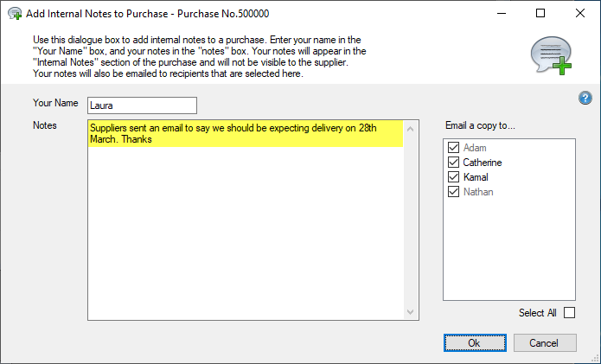Viewport: 601px width, 364px height.
Task: Uncheck Adam in the email copy list
Action: point(453,148)
